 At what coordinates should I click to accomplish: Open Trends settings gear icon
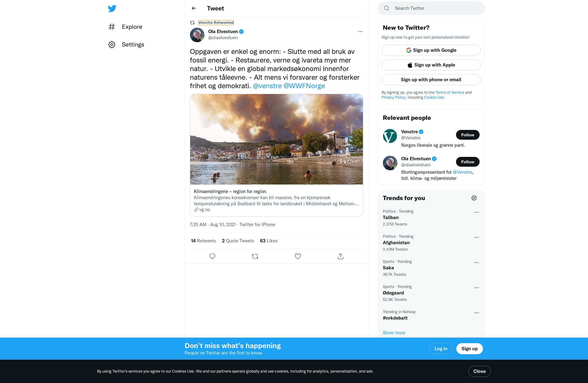click(x=474, y=198)
